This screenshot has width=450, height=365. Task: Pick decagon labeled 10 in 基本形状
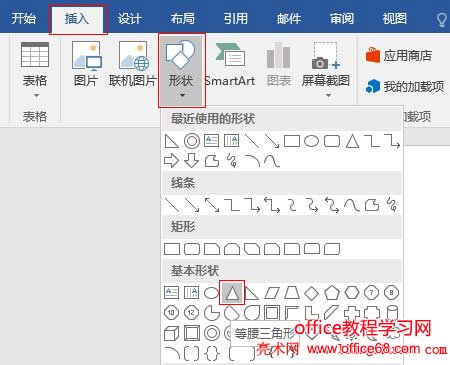tap(172, 313)
